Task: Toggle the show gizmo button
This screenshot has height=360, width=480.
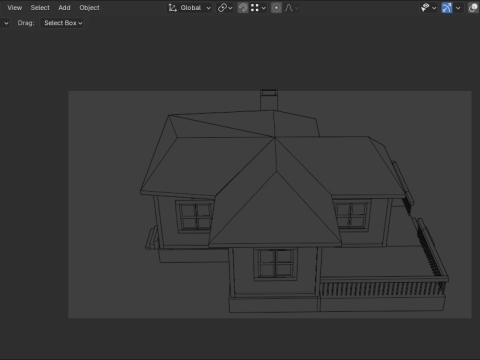Action: click(447, 8)
